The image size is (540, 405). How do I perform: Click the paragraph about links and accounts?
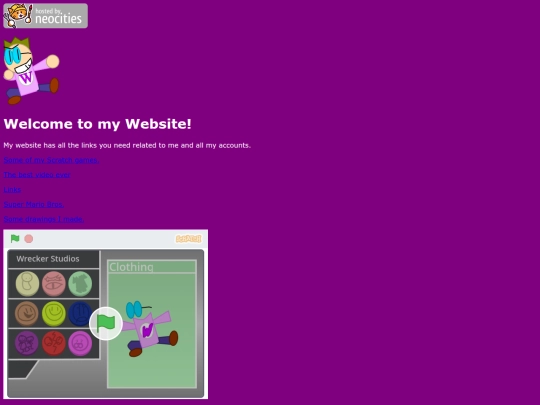pos(127,145)
